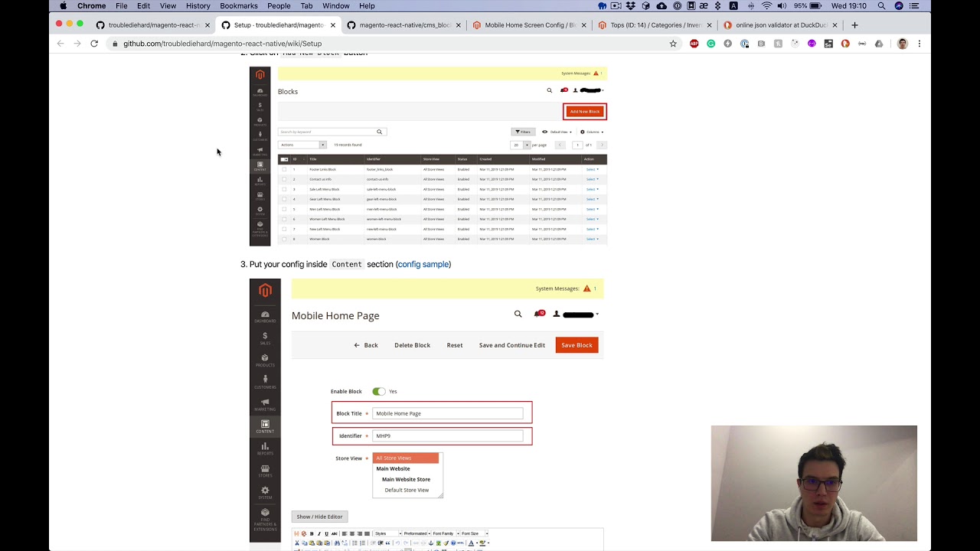Open the Chrome profile avatar
Image resolution: width=980 pixels, height=551 pixels.
pyautogui.click(x=903, y=44)
